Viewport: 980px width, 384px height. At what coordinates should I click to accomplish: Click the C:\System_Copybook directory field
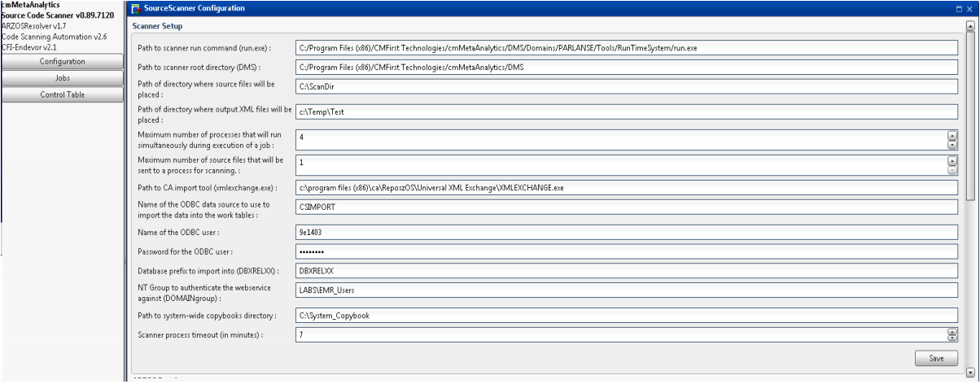[626, 315]
